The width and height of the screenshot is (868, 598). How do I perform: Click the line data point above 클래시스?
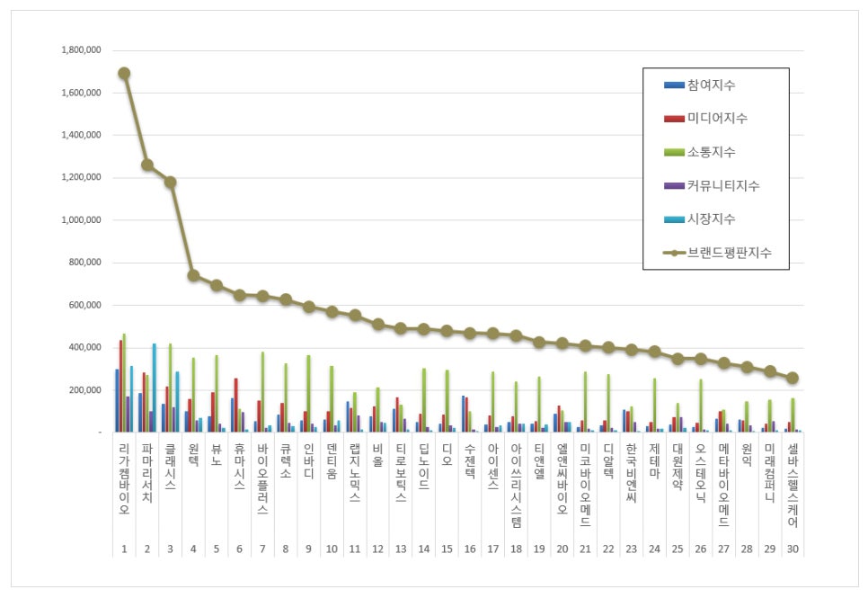point(170,182)
